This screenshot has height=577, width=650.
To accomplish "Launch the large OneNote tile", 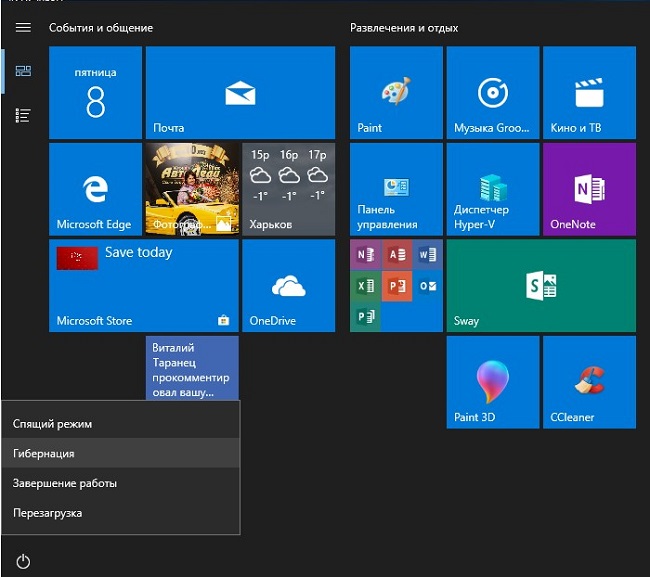I will pyautogui.click(x=589, y=189).
